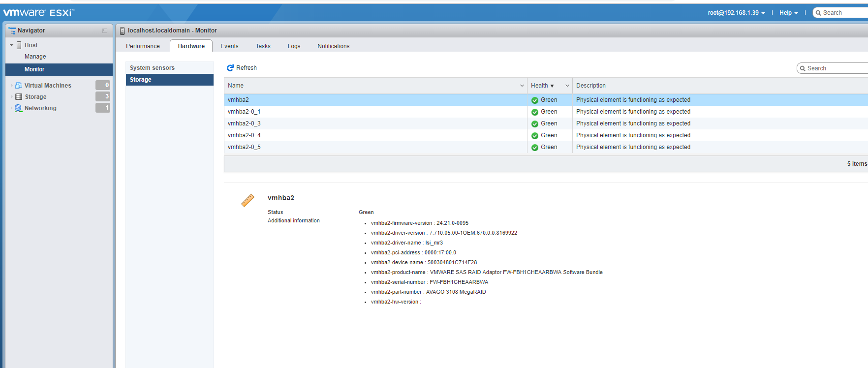
Task: Click the Networking count badge 1
Action: click(103, 108)
